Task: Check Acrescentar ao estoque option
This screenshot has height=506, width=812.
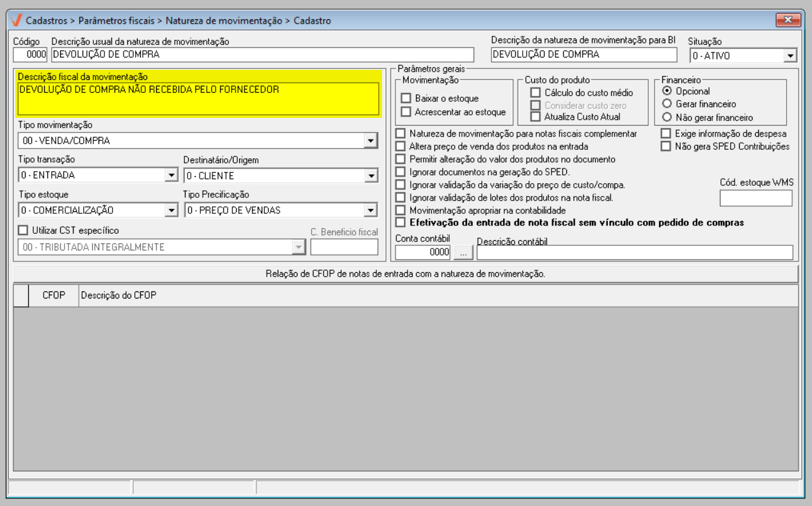Action: (x=406, y=112)
